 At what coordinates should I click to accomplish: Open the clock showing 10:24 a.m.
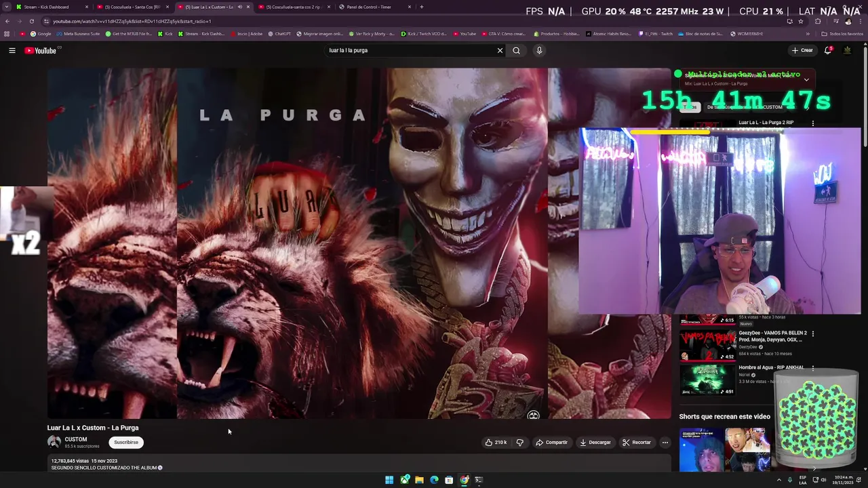click(844, 479)
